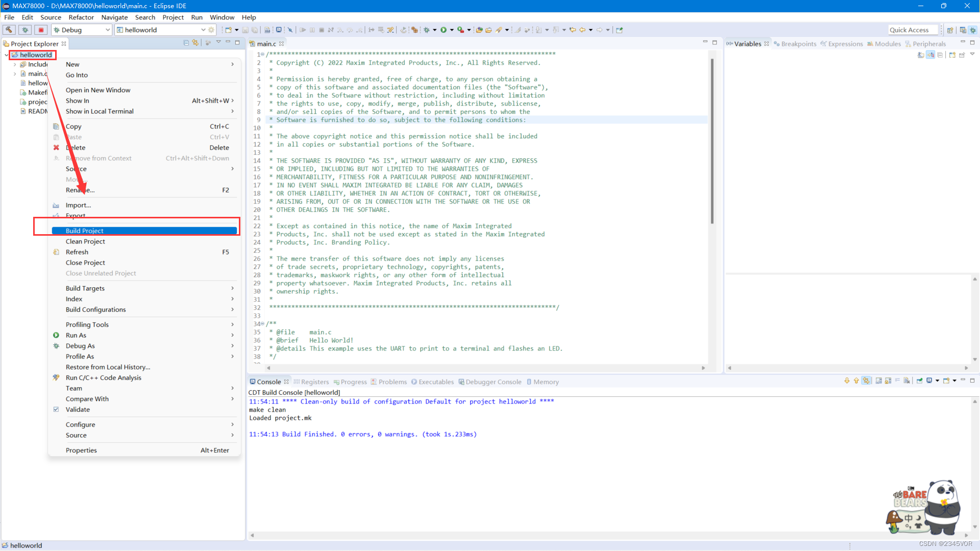Maximize the Console view panel
This screenshot has width=980, height=551.
972,381
